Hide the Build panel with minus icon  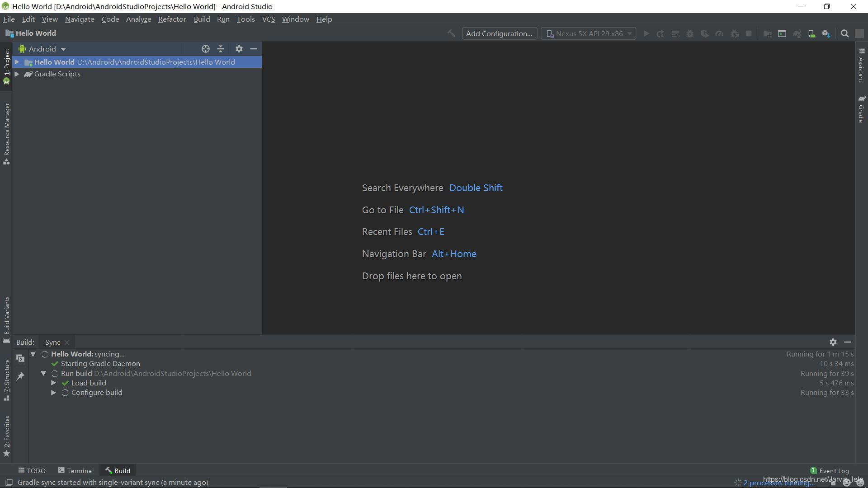(848, 342)
